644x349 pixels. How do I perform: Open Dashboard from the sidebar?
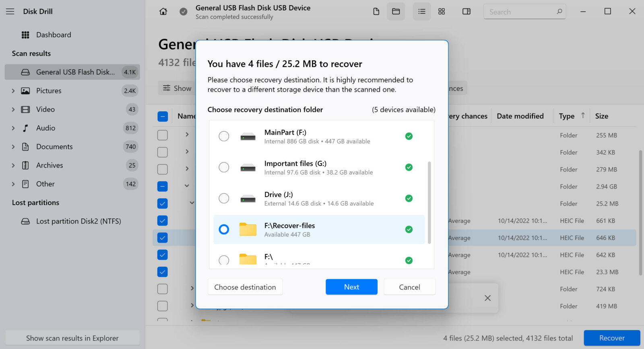(54, 35)
